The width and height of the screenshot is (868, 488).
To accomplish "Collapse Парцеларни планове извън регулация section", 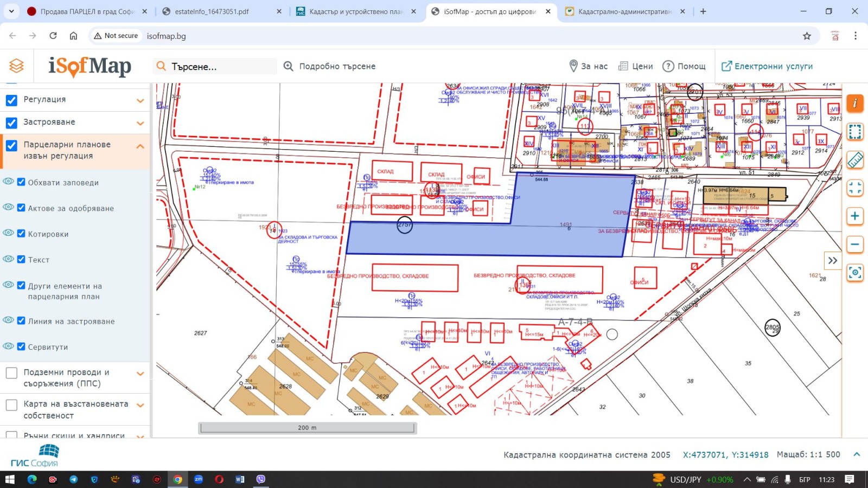I will click(141, 146).
